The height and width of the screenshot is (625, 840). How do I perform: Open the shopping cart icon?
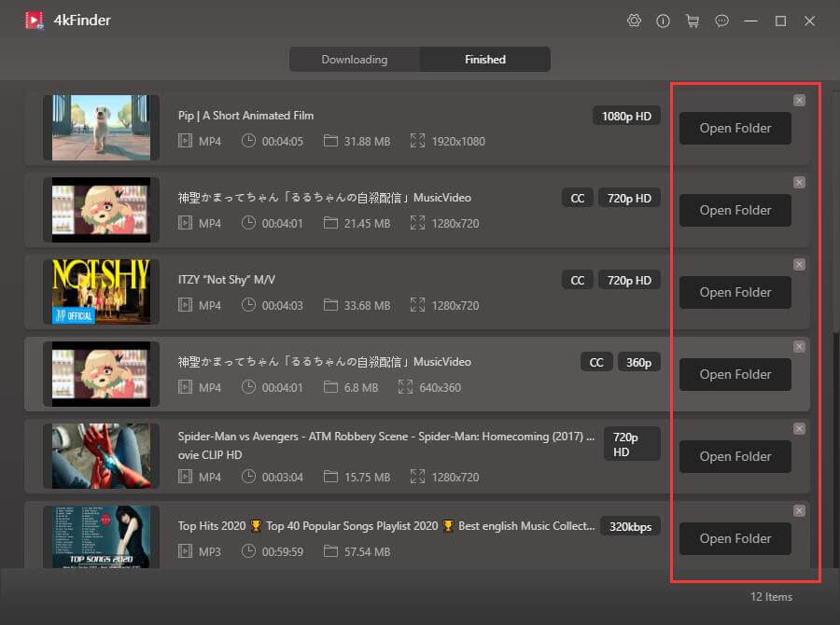[x=692, y=21]
